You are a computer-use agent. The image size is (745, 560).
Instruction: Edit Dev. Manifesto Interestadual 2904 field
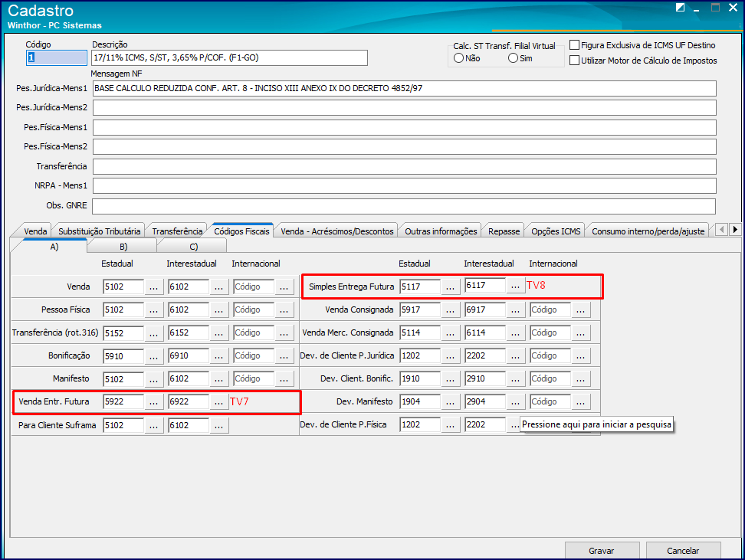485,402
